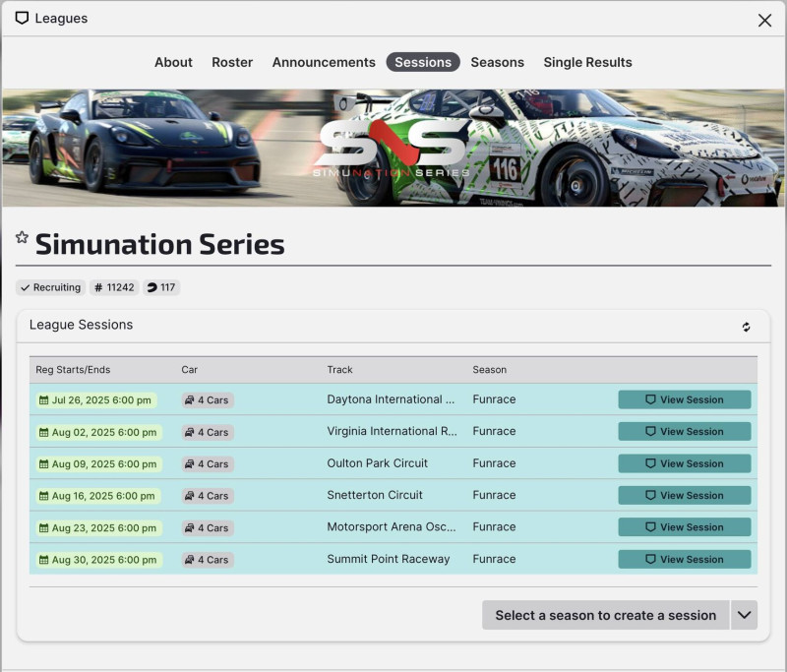Image resolution: width=787 pixels, height=672 pixels.
Task: Expand the season selection dropdown arrow
Action: [745, 615]
